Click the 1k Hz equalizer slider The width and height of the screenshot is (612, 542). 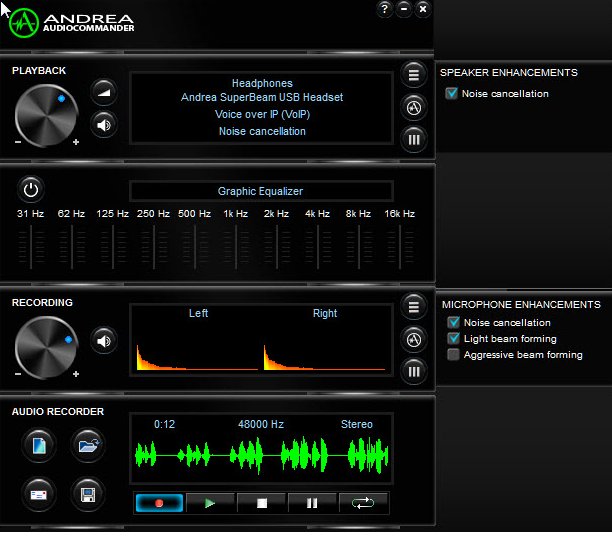[236, 247]
